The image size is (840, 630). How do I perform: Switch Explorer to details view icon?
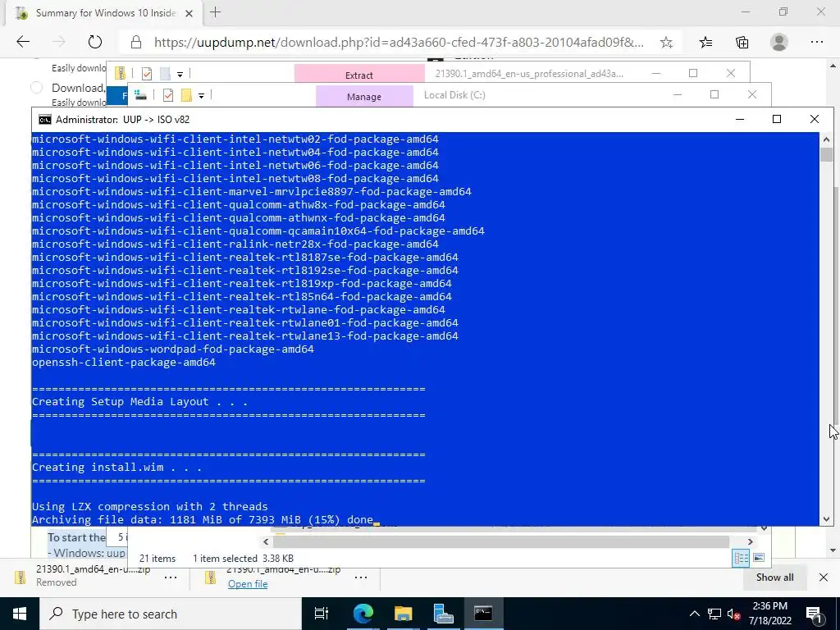pyautogui.click(x=741, y=558)
